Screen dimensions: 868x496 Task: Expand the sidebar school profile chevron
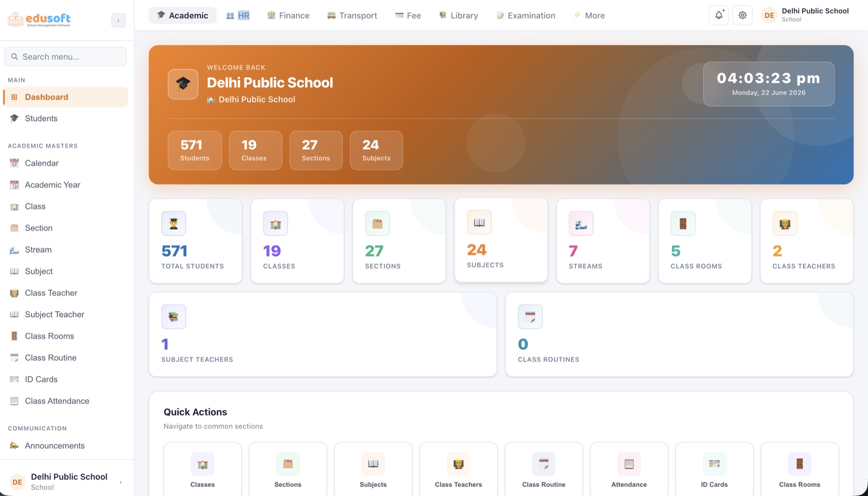click(x=121, y=482)
